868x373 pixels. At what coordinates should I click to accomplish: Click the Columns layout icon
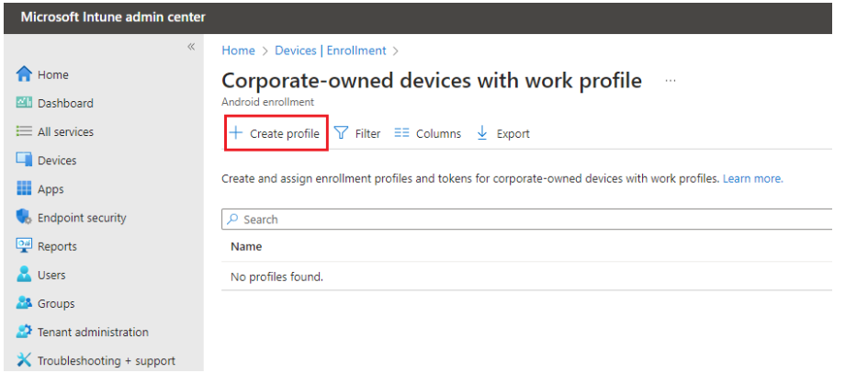click(401, 133)
